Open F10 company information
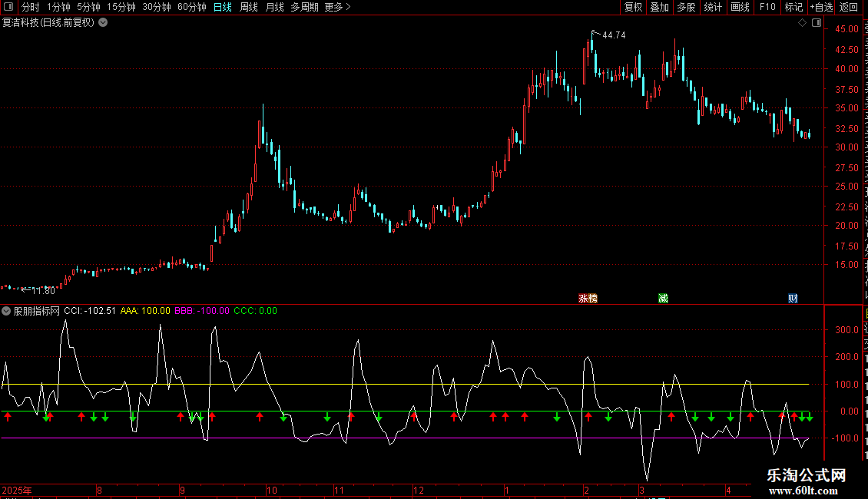868x499 pixels. (x=767, y=7)
